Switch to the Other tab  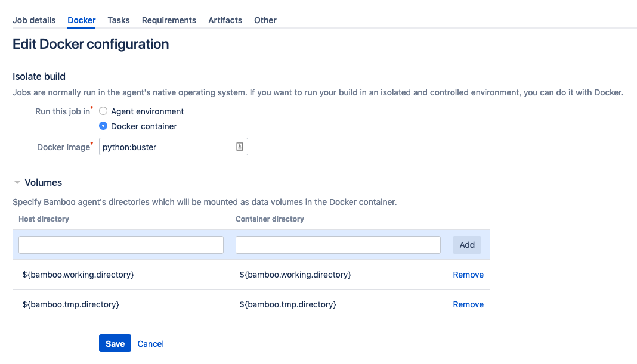tap(265, 20)
